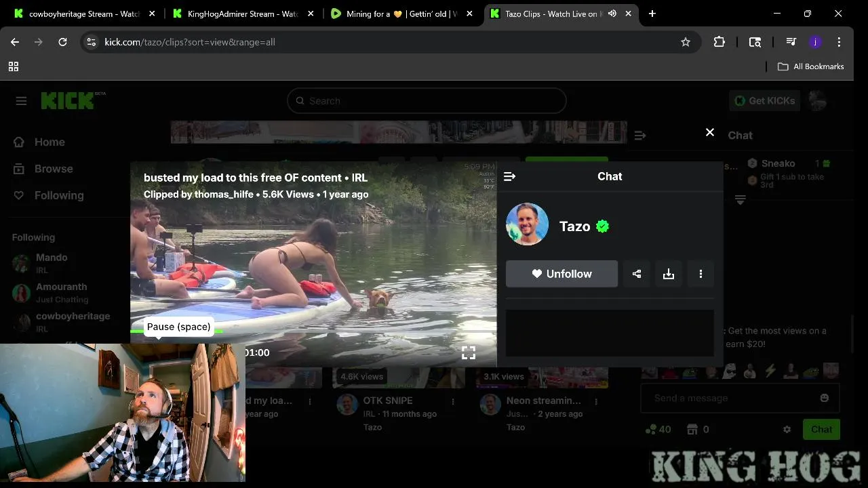Open the Chrome reading/search side panel icon
The image size is (868, 488).
coord(755,42)
